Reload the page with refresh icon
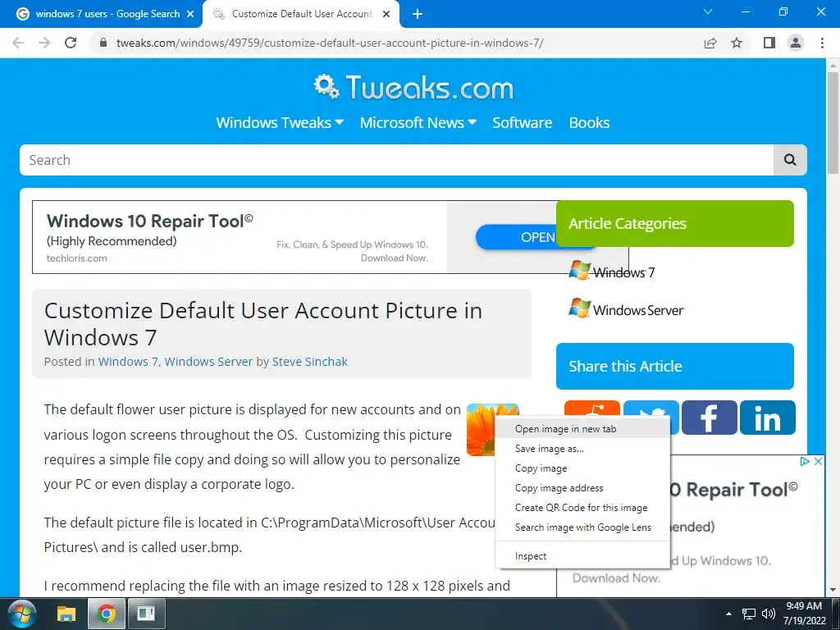Image resolution: width=840 pixels, height=630 pixels. click(x=71, y=43)
